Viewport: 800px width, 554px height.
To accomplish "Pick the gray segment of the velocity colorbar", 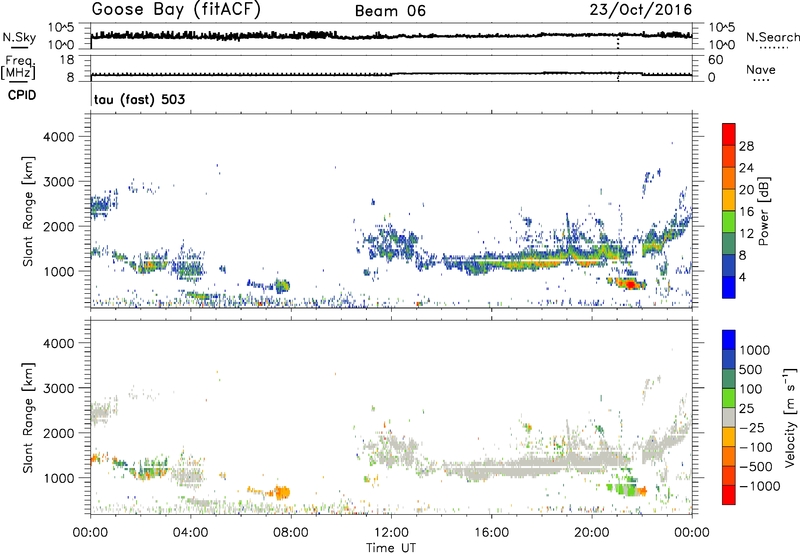I will [x=729, y=417].
